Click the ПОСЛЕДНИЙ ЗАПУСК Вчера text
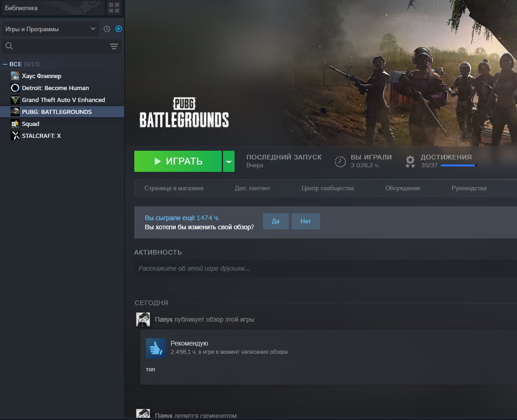517x420 pixels. pyautogui.click(x=284, y=161)
